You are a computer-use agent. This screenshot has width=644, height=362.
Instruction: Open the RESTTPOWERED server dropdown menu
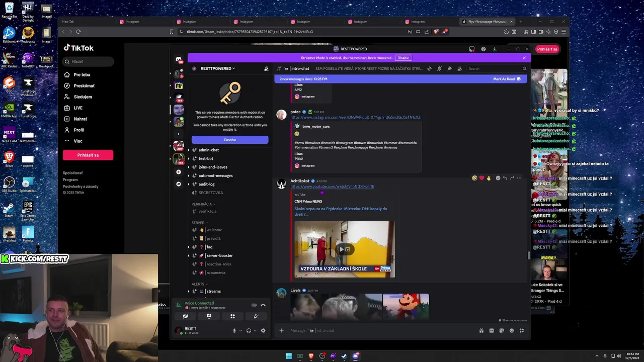[x=217, y=68]
